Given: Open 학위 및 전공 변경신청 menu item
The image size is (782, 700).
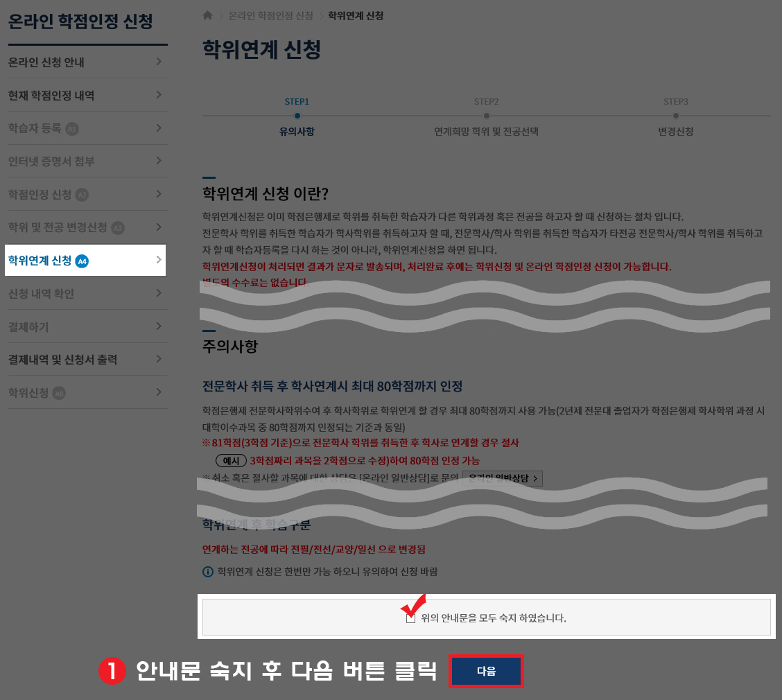Looking at the screenshot, I should pyautogui.click(x=88, y=227).
